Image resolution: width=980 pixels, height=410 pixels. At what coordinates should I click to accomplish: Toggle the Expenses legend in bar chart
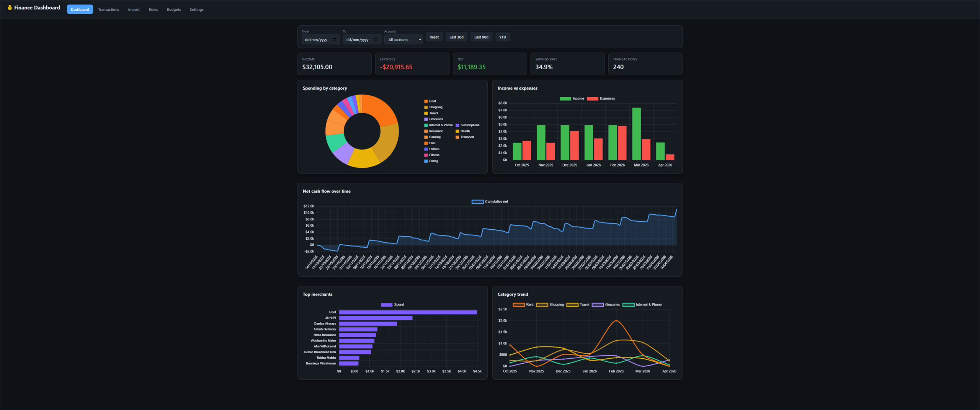coord(601,99)
